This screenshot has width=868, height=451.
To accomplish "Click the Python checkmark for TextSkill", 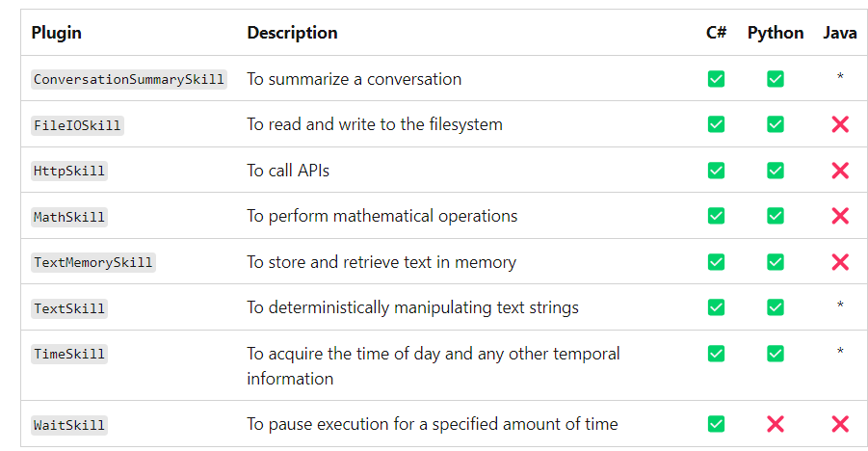I will click(775, 307).
